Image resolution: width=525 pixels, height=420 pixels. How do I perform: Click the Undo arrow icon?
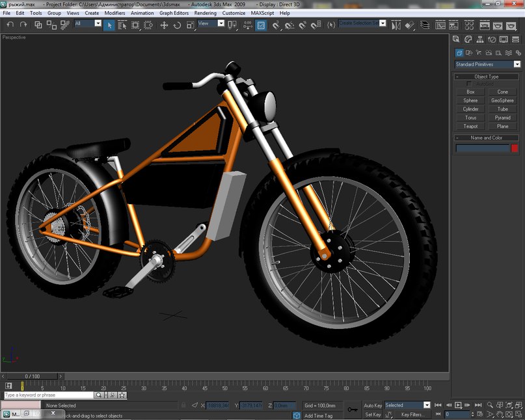[10, 25]
